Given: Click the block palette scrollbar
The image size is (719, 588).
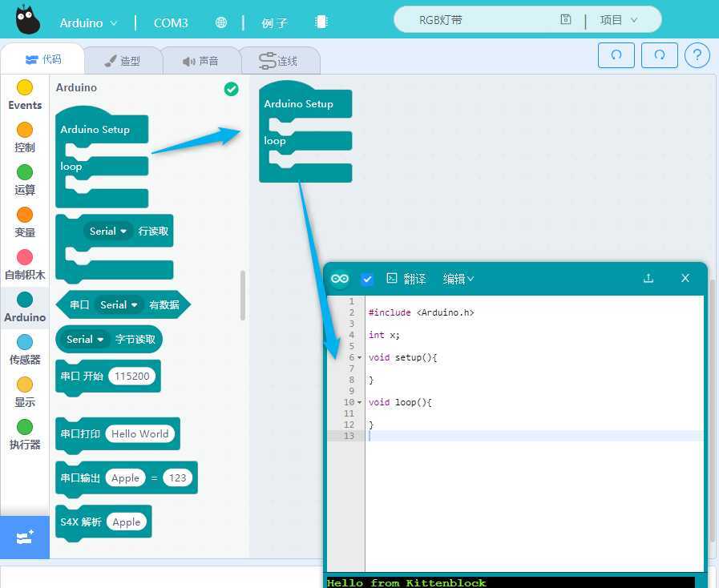Looking at the screenshot, I should (x=243, y=296).
